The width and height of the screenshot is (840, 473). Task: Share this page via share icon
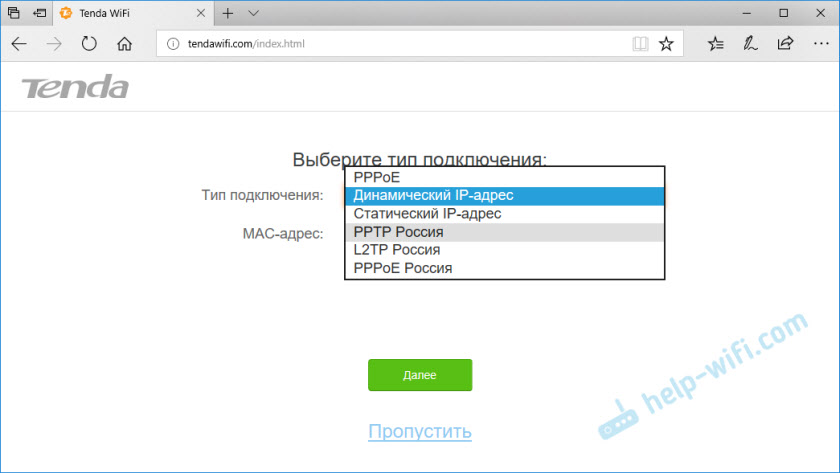[x=785, y=44]
